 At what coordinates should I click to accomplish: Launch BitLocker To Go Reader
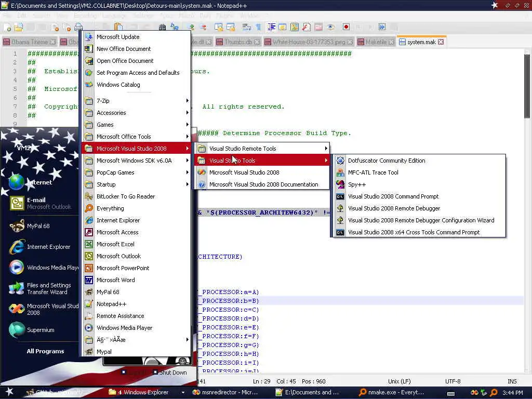136,196
